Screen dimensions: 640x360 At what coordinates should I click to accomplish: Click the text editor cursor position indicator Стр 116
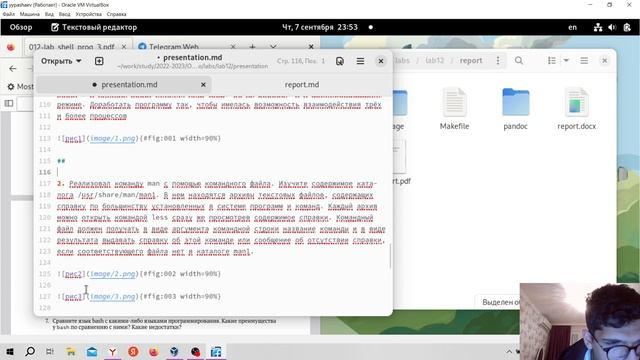tap(301, 61)
